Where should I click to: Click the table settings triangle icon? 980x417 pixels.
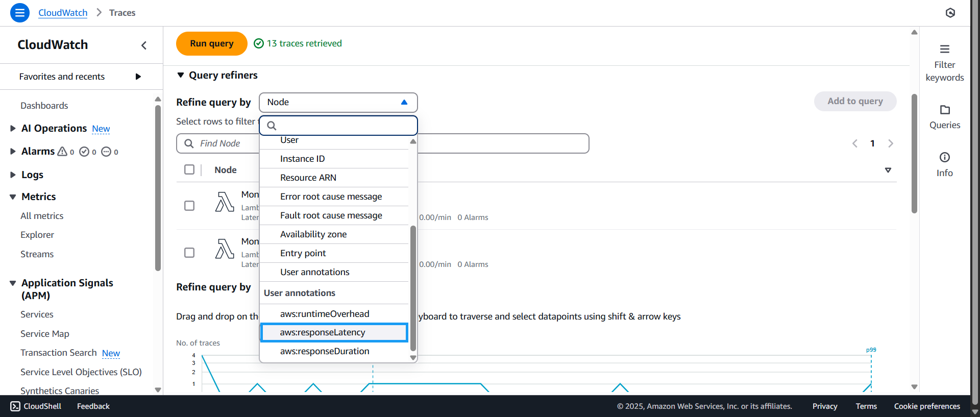888,170
